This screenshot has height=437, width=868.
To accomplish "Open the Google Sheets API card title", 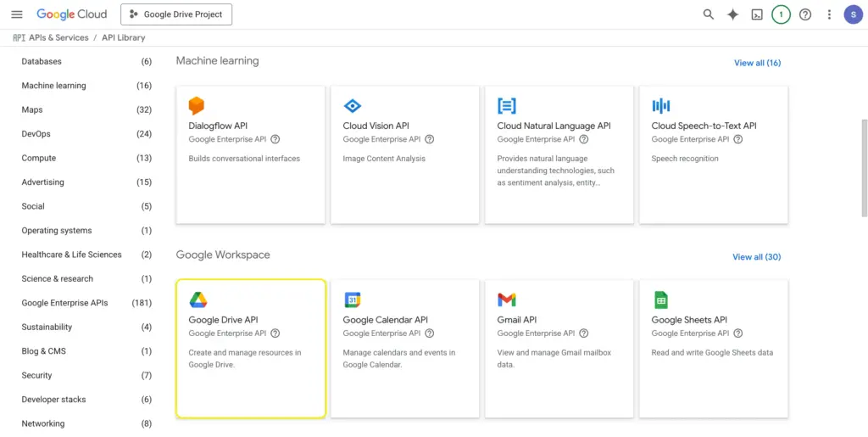I will (x=689, y=320).
